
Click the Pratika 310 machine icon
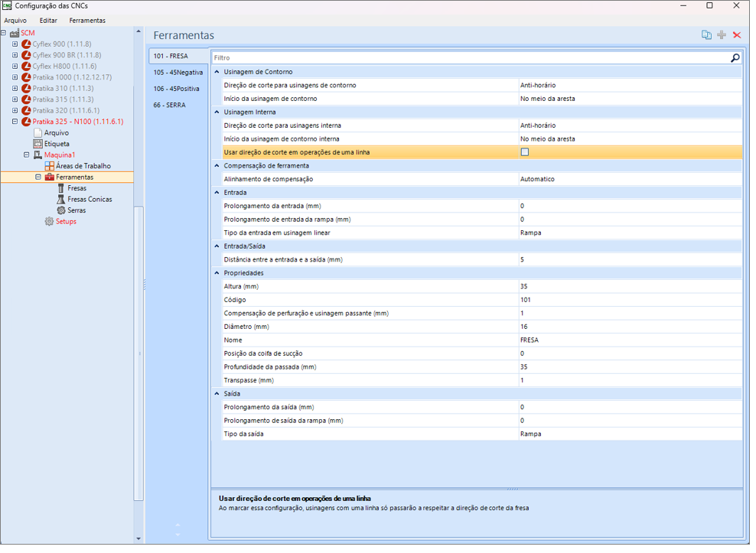coord(27,89)
